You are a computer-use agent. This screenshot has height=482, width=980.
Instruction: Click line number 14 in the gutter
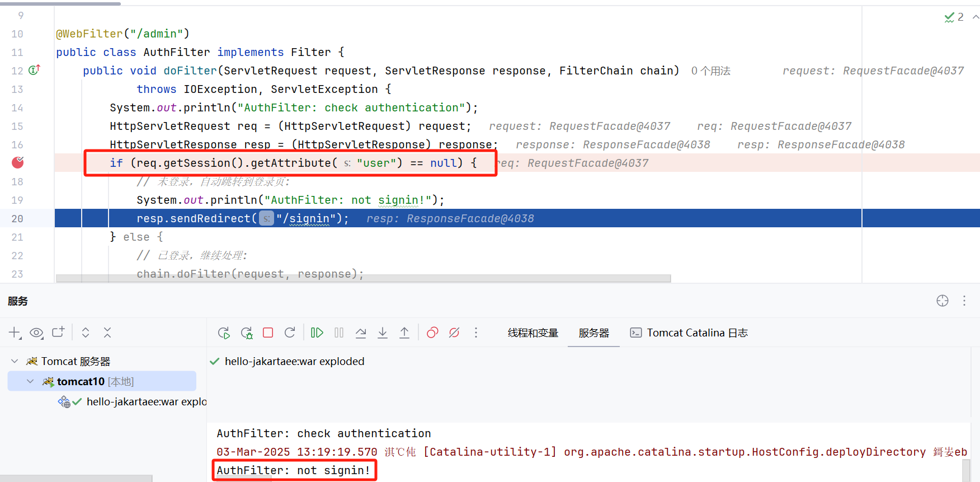click(17, 107)
